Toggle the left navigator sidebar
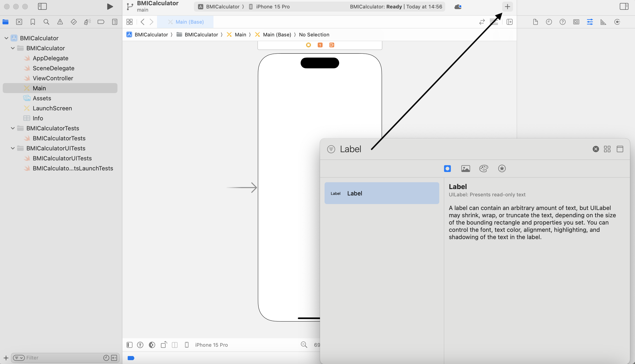Screen dimensions: 635x364 tap(42, 7)
